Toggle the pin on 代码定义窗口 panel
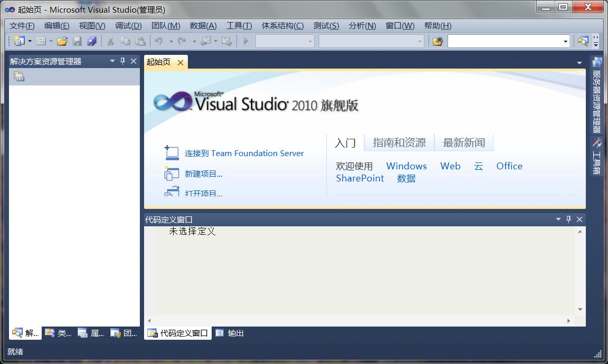This screenshot has height=364, width=608. [x=568, y=219]
